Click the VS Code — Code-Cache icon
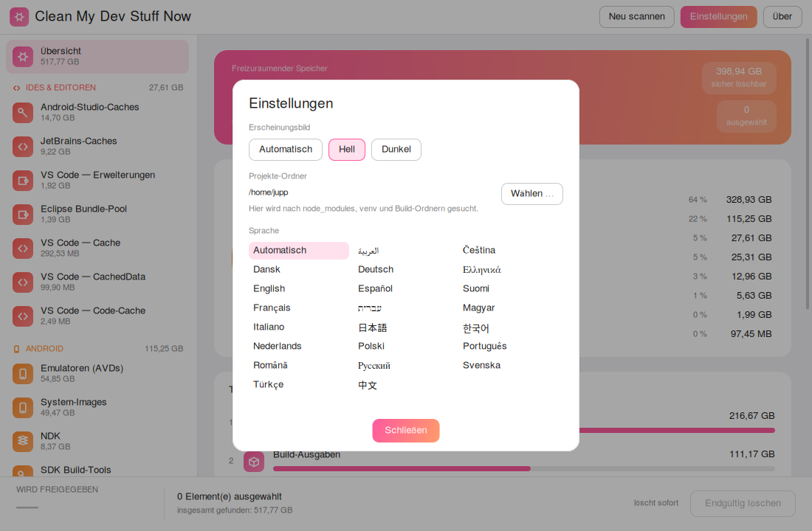812x531 pixels. pos(23,316)
